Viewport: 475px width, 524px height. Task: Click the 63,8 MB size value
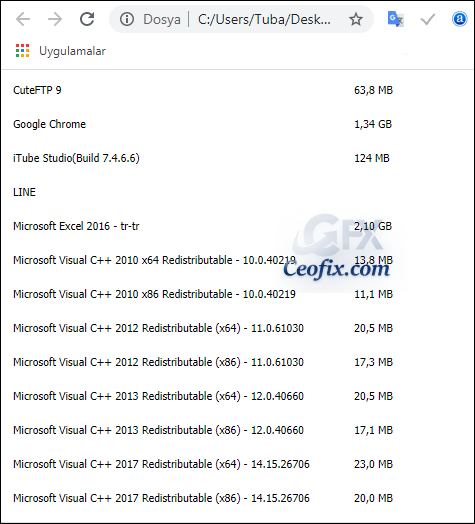coord(373,90)
